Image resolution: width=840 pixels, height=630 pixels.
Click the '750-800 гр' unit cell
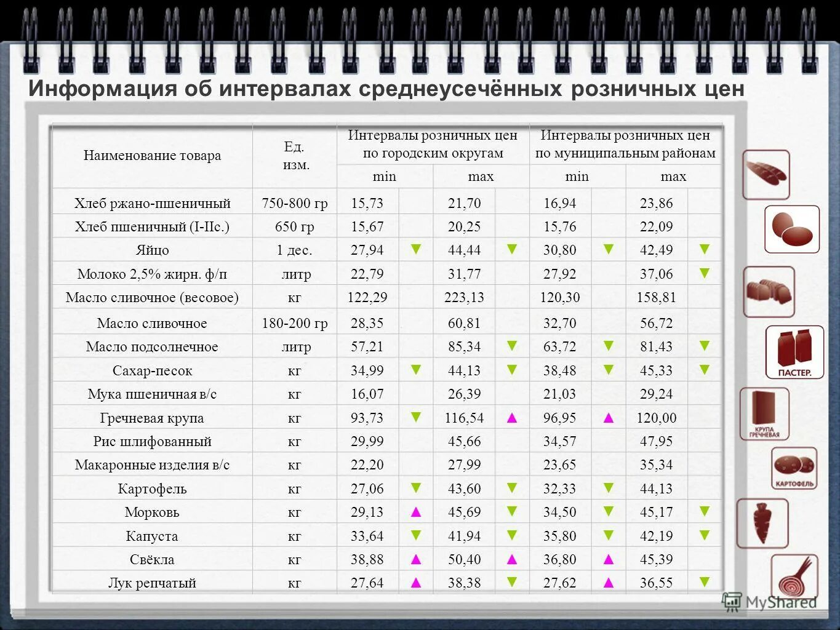[x=295, y=203]
